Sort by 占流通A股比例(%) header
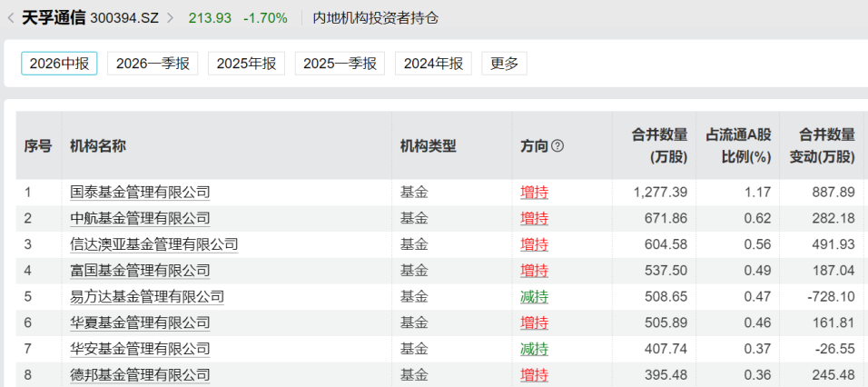Image resolution: width=868 pixels, height=387 pixels. 738,146
